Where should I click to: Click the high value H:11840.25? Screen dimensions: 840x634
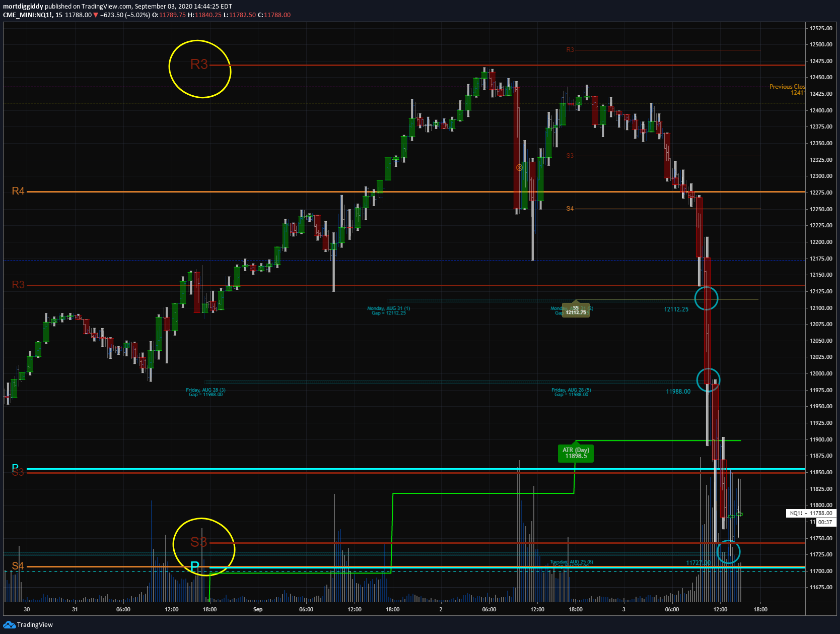pyautogui.click(x=204, y=15)
